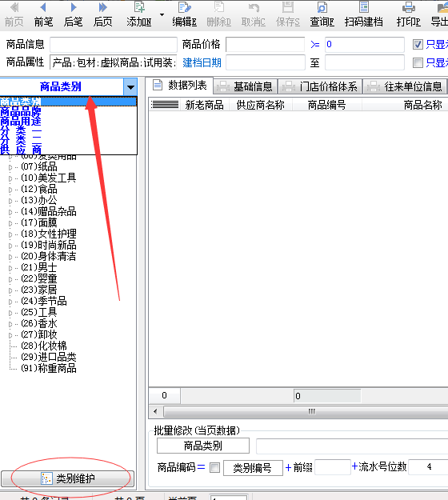Click the 商品价格 input field
448x500 pixels.
266,45
